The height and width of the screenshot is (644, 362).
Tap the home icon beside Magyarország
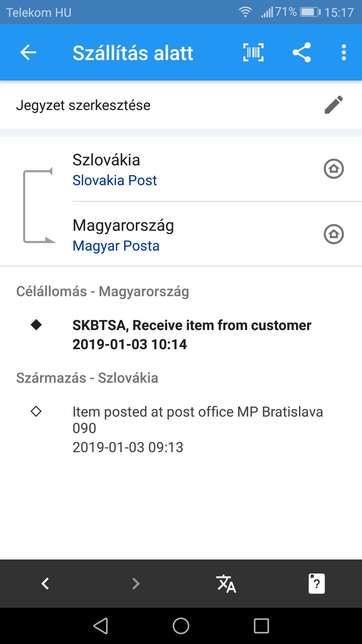pos(334,234)
